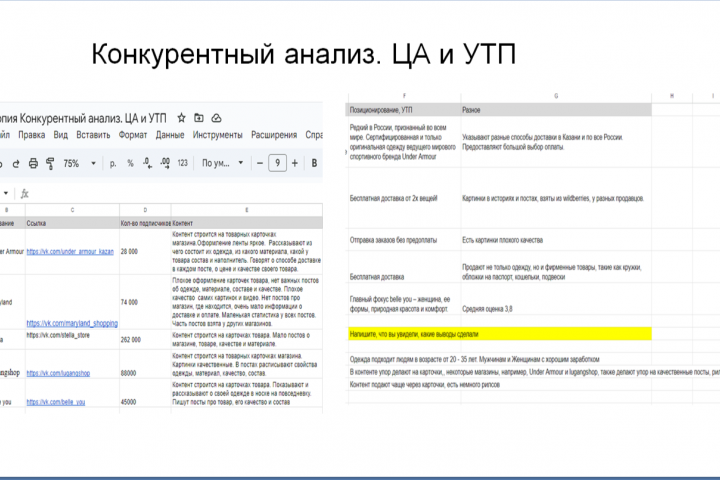Viewport: 720px width, 480px height.
Task: Open the name box dropdown arrow
Action: coord(6,193)
